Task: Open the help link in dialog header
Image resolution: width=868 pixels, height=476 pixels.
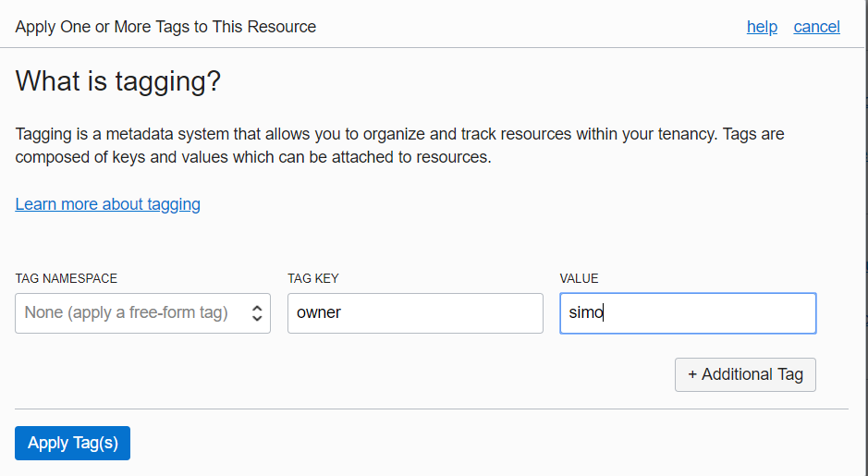Action: 762,27
